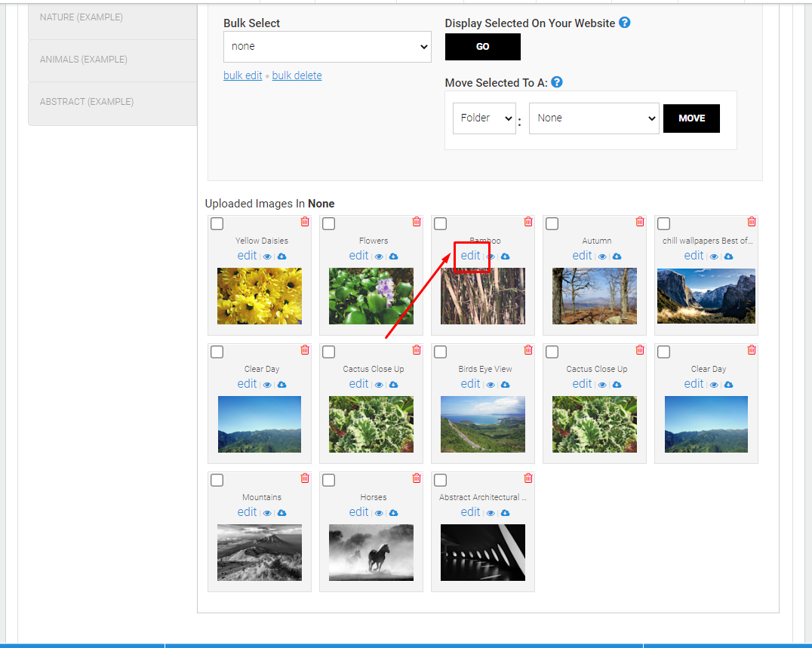Download the Autumn image using cloud icon
The image size is (812, 648).
(617, 256)
